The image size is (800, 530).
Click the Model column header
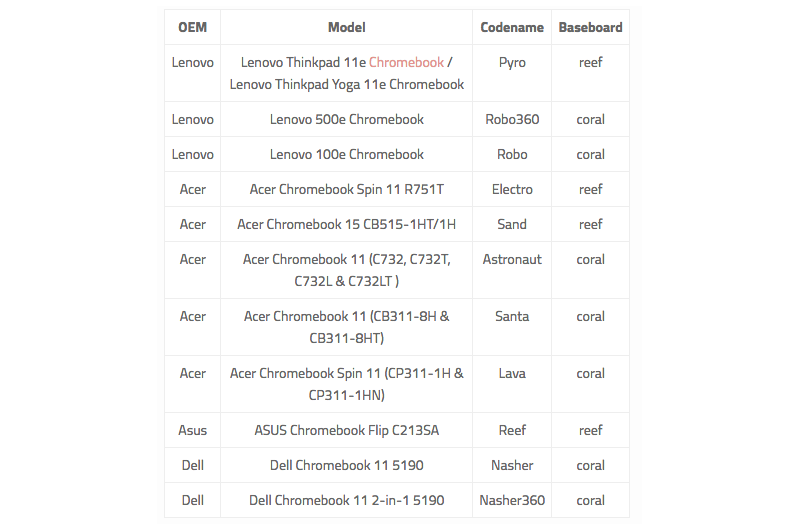click(346, 27)
